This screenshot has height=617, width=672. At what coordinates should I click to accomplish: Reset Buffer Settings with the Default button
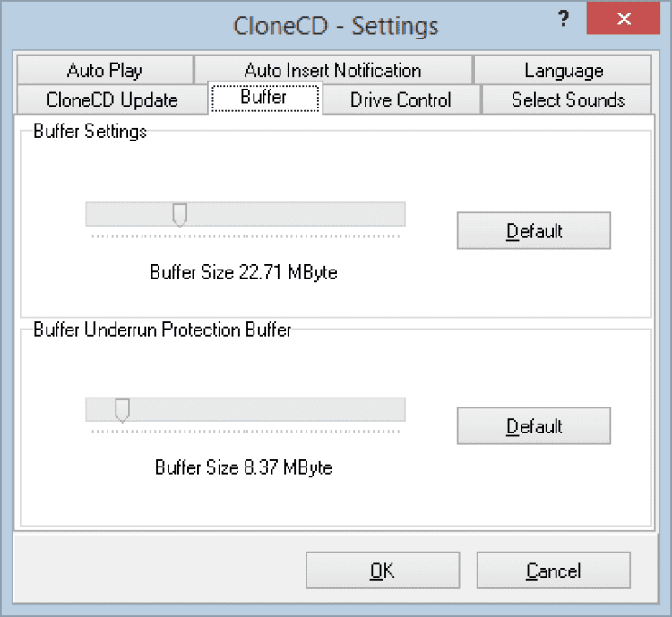tap(534, 231)
